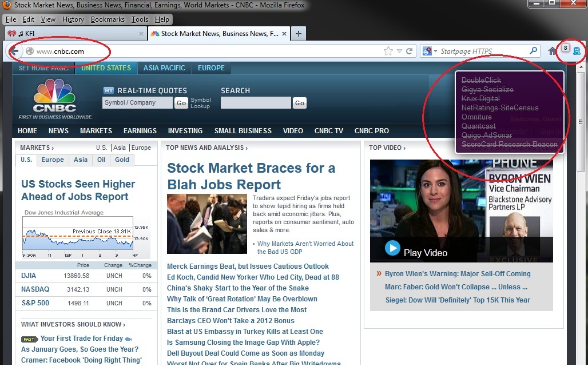Click the FAST badge beside First Trade

point(29,339)
